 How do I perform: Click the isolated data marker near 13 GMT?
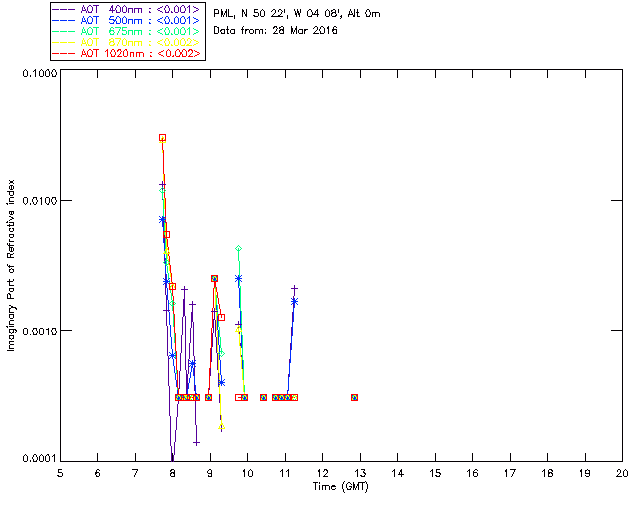tap(354, 397)
